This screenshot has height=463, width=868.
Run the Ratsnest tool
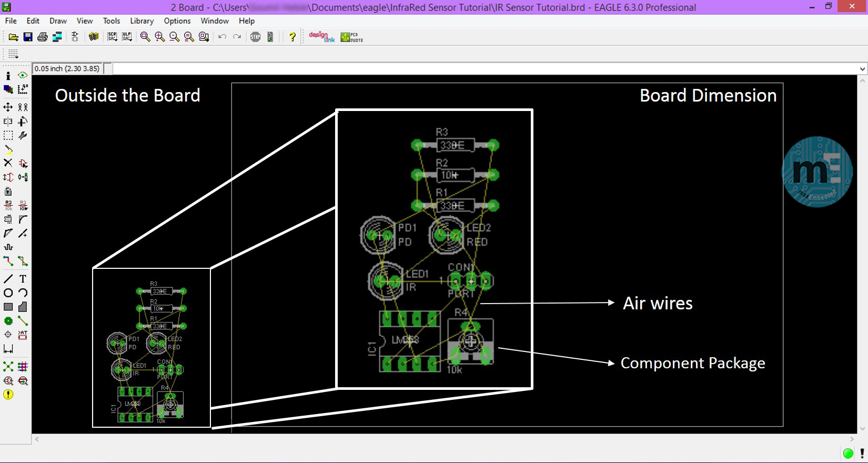pyautogui.click(x=8, y=367)
